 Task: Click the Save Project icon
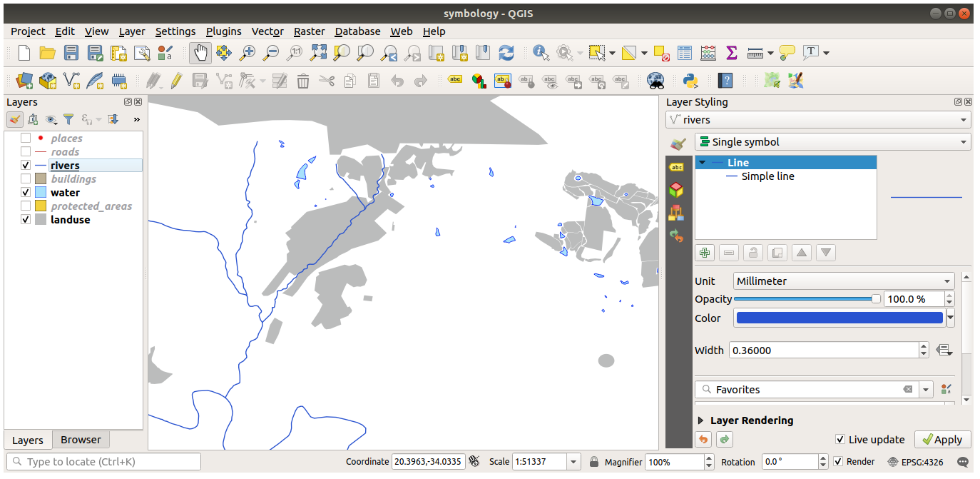tap(71, 52)
